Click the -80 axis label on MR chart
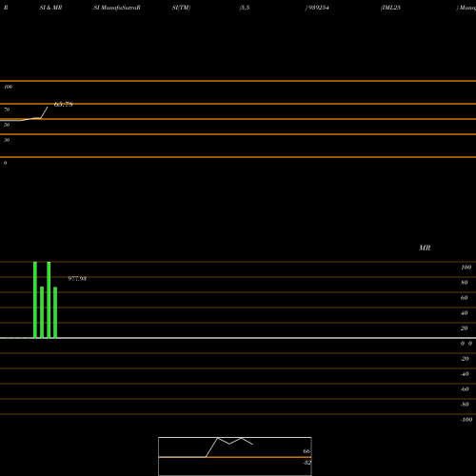 (465, 405)
